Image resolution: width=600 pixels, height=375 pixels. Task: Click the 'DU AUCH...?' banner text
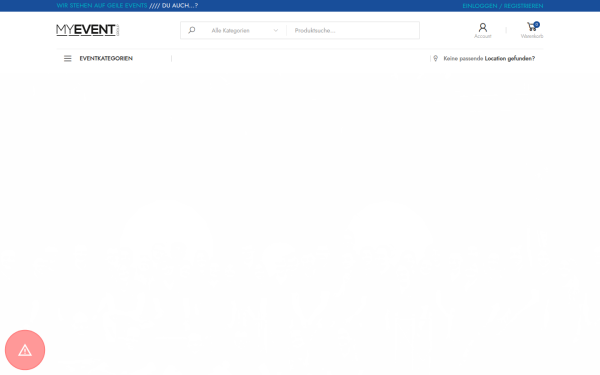[180, 6]
